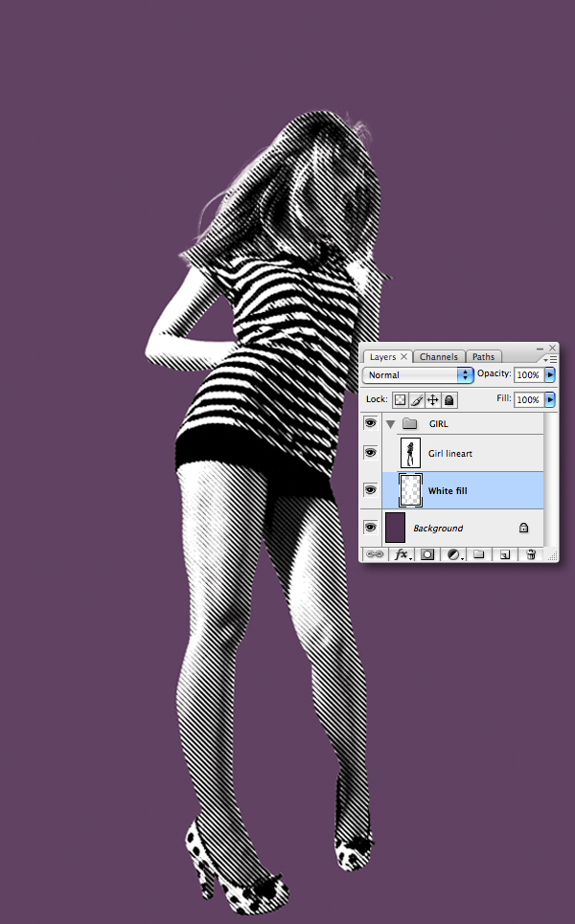Hide the GIRL group with its eye icon
The image size is (575, 924).
[370, 423]
